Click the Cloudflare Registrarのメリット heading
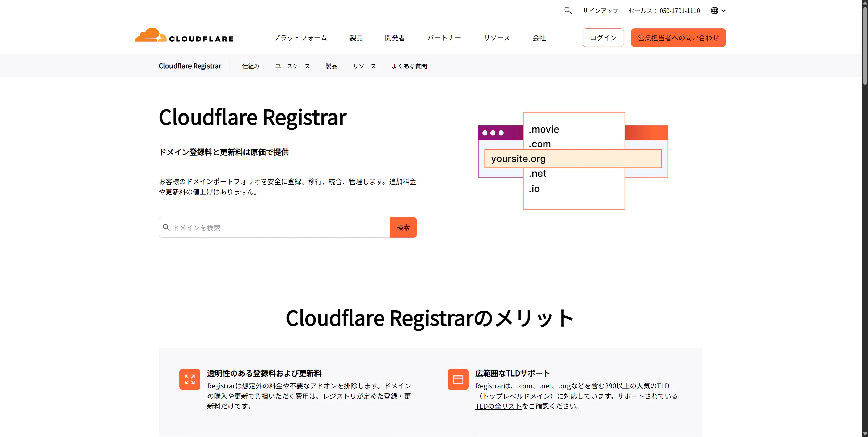Viewport: 868px width, 437px height. (x=430, y=318)
